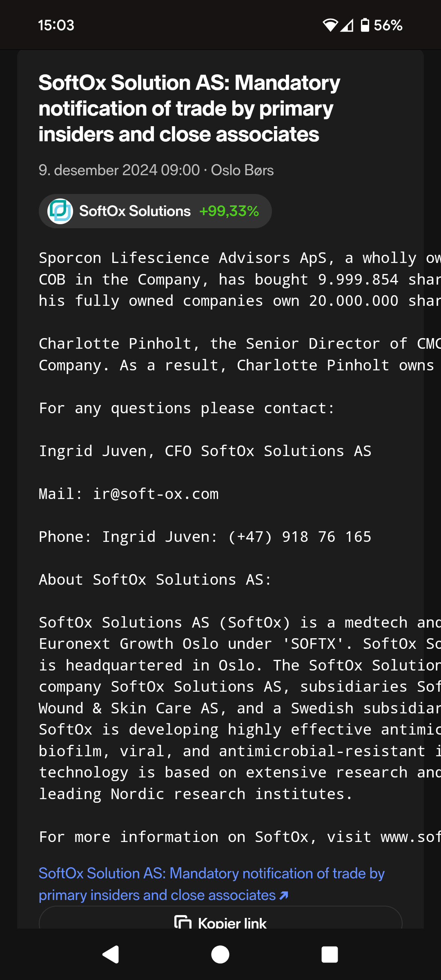The width and height of the screenshot is (441, 980).
Task: Tap Android back navigation button
Action: tap(110, 955)
